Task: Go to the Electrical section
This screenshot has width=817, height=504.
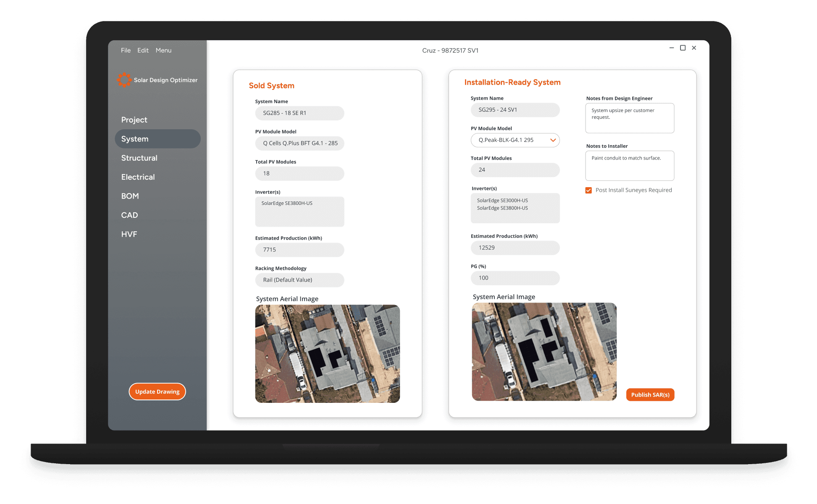Action: pos(138,177)
